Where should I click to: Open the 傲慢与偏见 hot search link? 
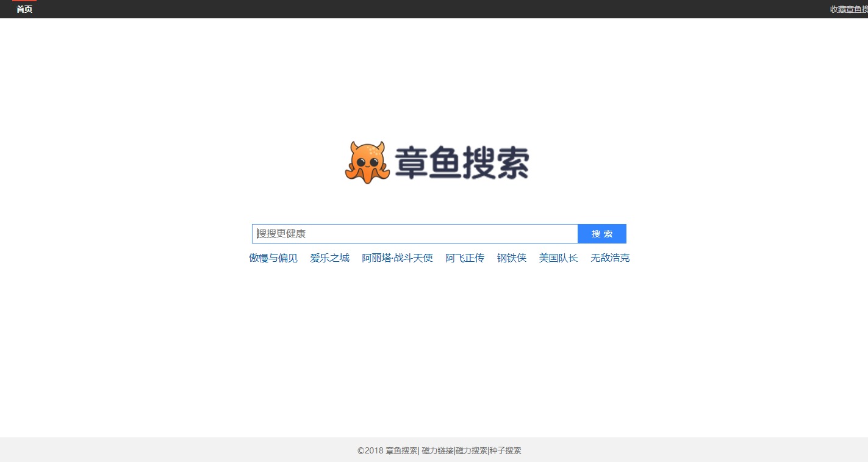(x=273, y=258)
